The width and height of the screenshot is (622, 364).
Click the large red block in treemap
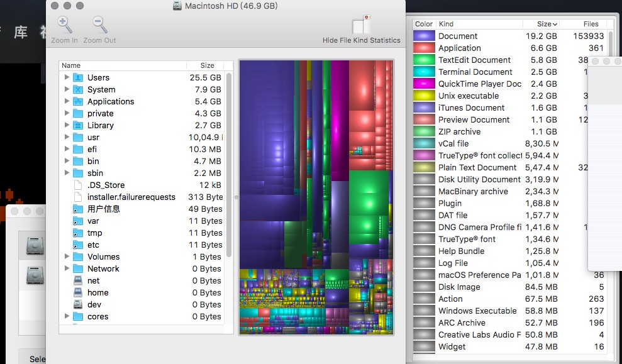pos(362,85)
